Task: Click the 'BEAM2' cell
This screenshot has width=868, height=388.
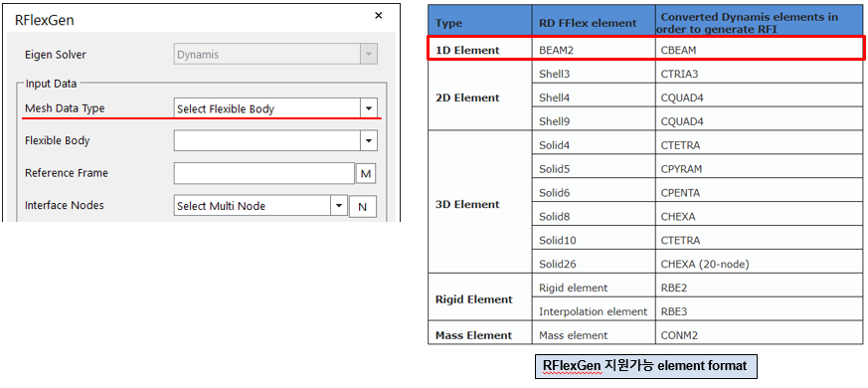Action: pyautogui.click(x=594, y=50)
